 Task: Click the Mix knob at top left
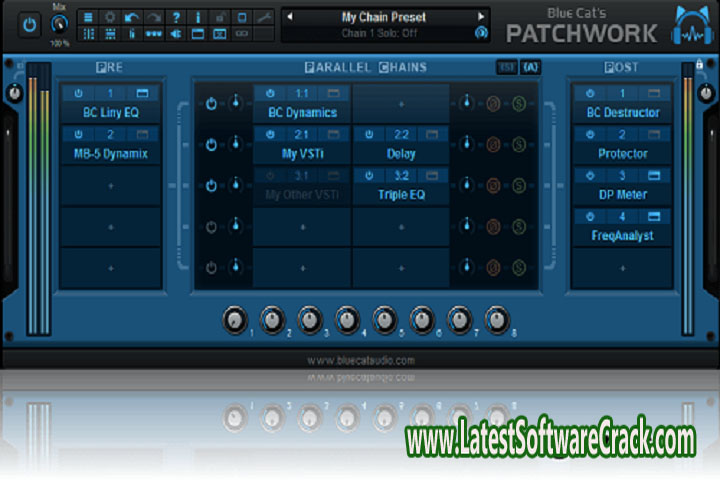tap(60, 24)
